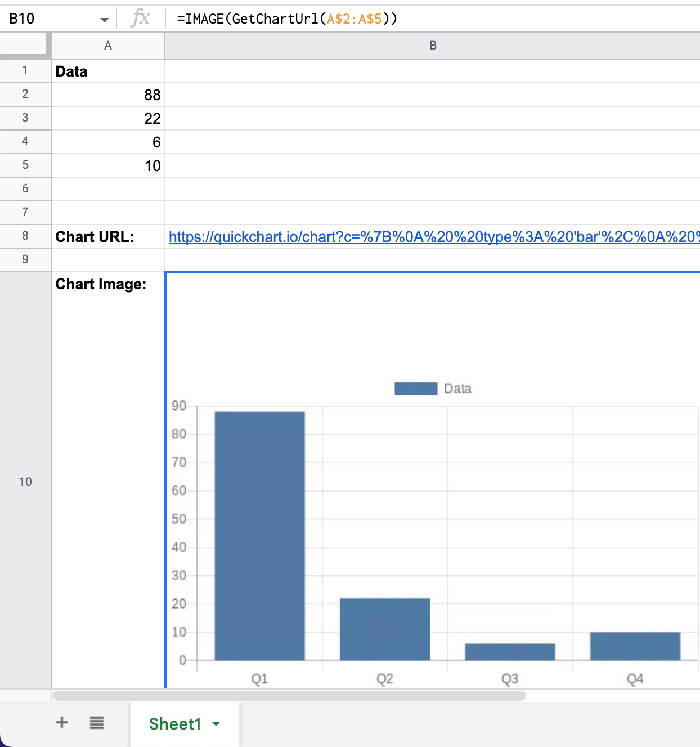This screenshot has width=700, height=747.
Task: Click the add new sheet plus icon
Action: pos(62,723)
